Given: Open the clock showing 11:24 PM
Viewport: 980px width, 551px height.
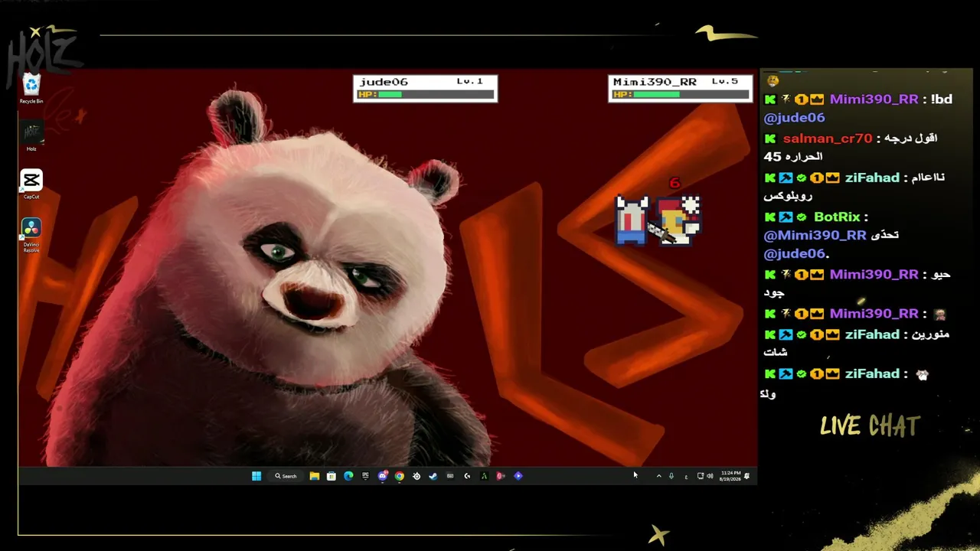Looking at the screenshot, I should [730, 476].
